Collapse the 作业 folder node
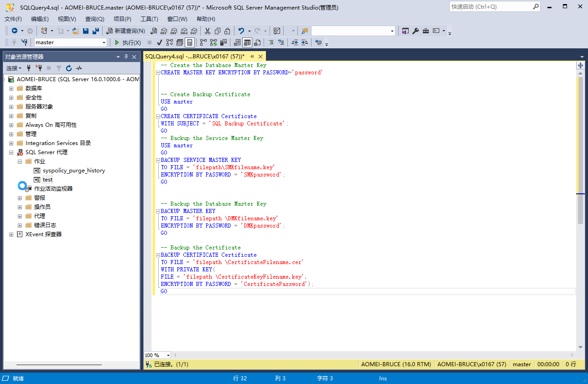Screen dimensions: 588x384 pos(20,161)
